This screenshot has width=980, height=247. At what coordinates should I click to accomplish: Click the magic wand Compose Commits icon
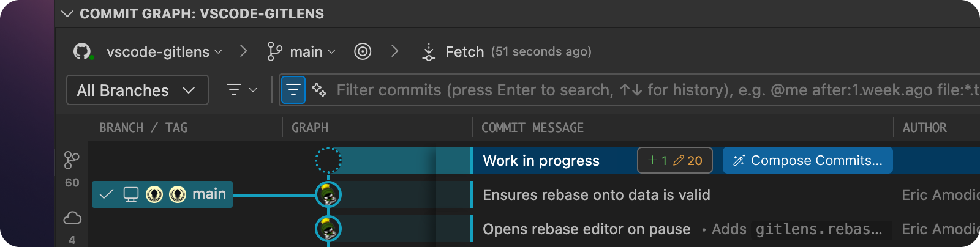[739, 160]
